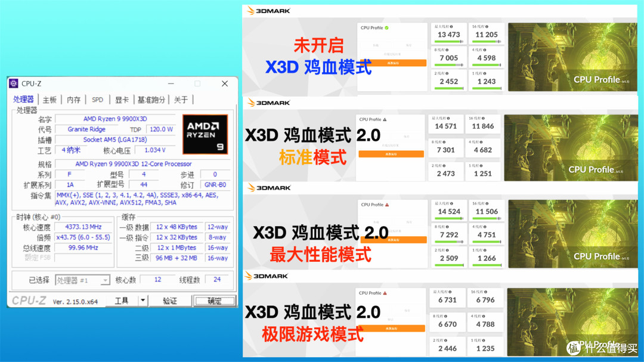
Task: Click the 3DMark logo above the 最大性能模式 panel
Action: tap(268, 188)
